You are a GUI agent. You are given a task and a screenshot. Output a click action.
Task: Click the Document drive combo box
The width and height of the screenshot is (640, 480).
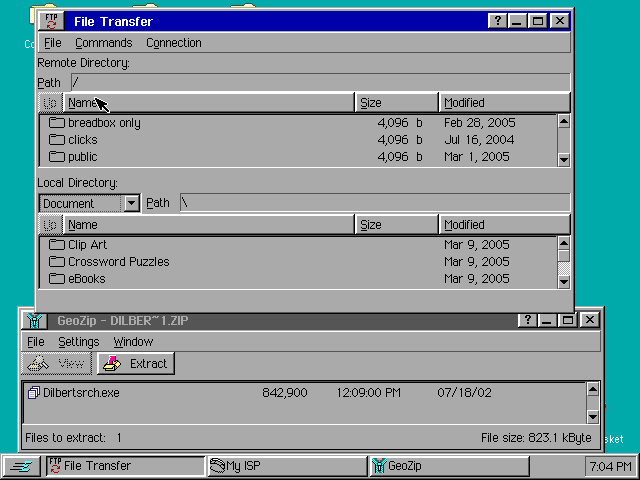pyautogui.click(x=89, y=203)
